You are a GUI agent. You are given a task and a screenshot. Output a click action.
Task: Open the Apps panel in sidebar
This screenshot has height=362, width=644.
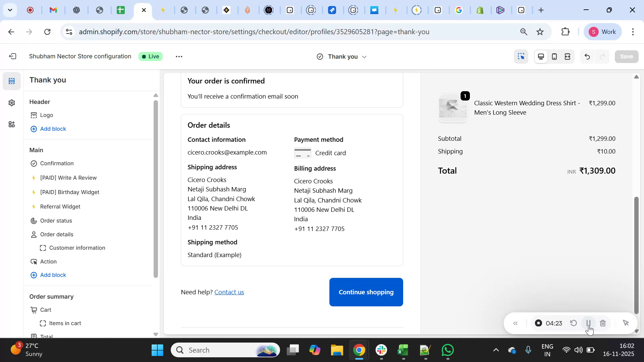[12, 124]
